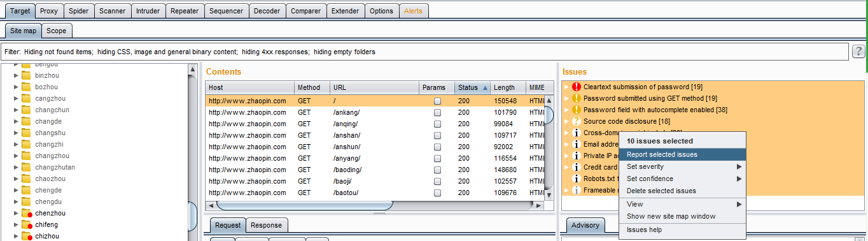Open the Alerts tab
Screen dimensions: 868x241
click(414, 11)
